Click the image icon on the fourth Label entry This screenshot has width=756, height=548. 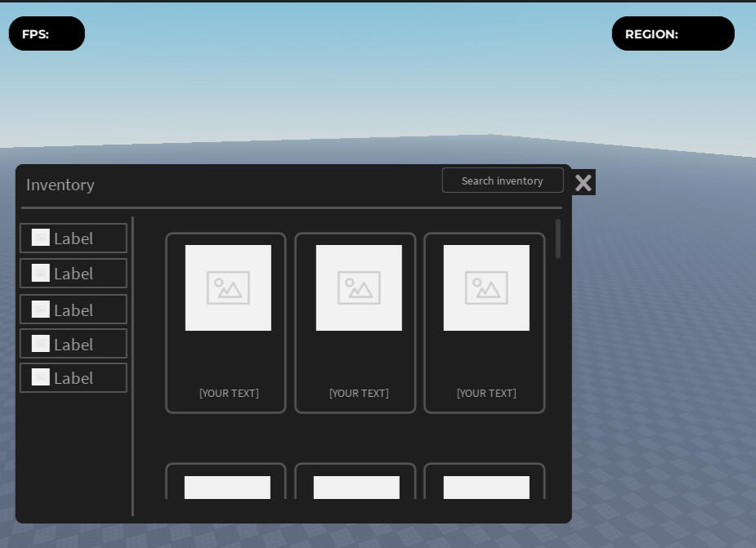[40, 343]
